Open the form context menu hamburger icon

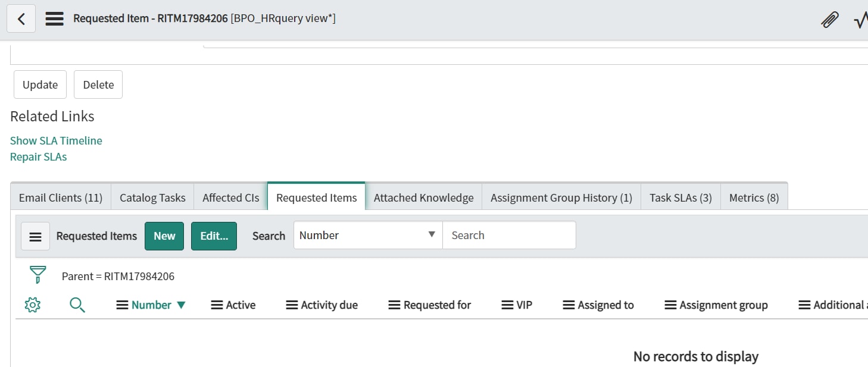click(54, 18)
